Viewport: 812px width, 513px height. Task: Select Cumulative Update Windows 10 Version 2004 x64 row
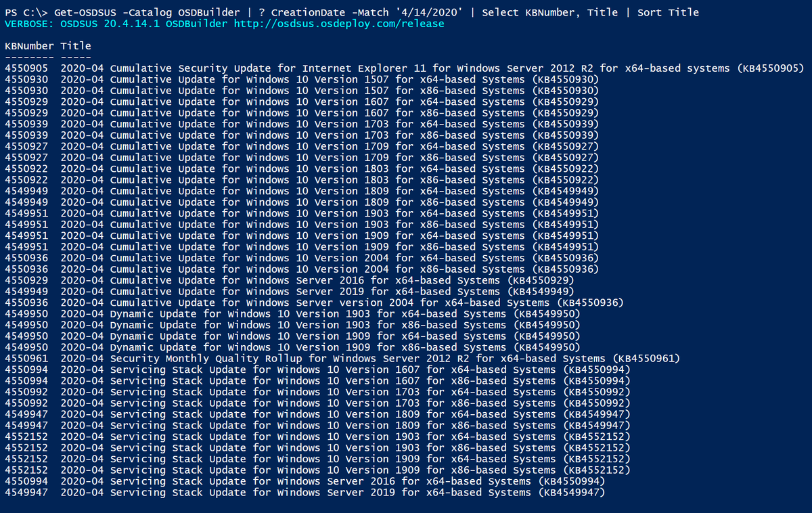[302, 259]
